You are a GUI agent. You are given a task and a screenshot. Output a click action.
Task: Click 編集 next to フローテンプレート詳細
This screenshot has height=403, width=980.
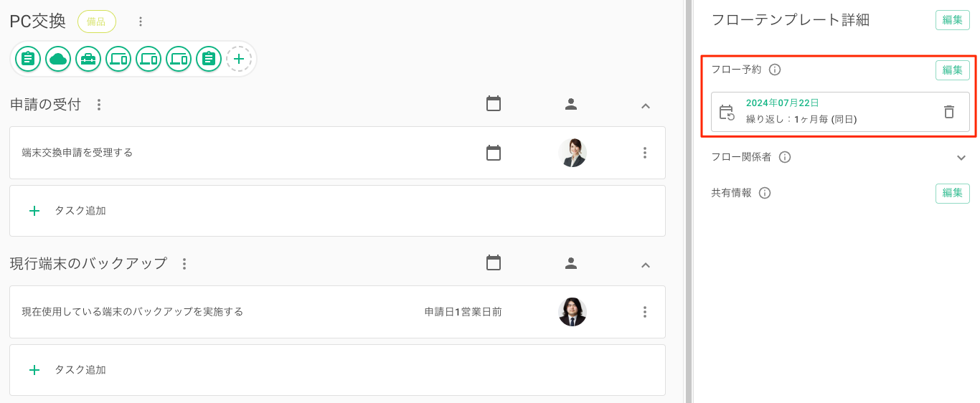[x=952, y=20]
